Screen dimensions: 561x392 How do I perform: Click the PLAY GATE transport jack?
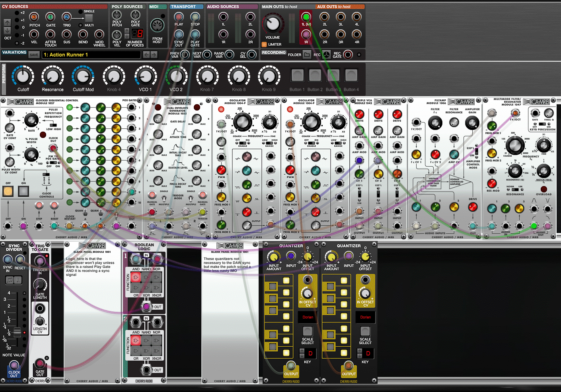coord(195,35)
